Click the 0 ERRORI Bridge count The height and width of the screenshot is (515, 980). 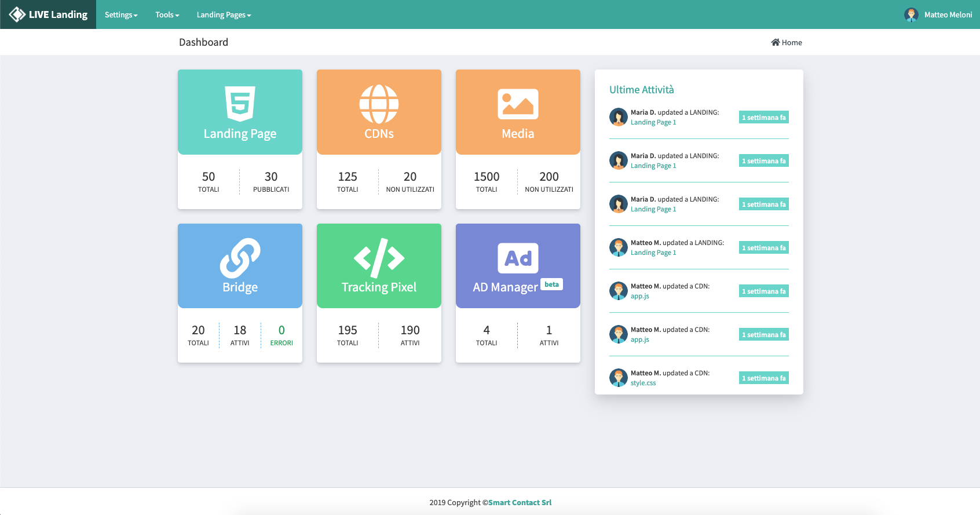(281, 335)
